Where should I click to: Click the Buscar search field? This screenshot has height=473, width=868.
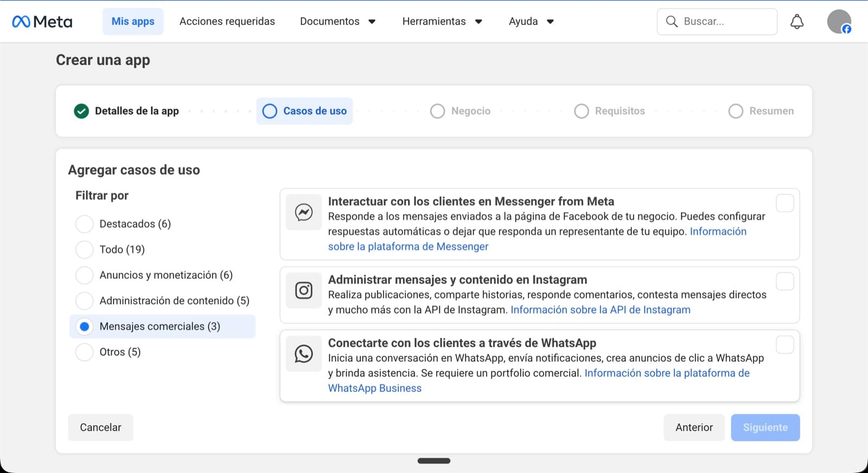[717, 22]
